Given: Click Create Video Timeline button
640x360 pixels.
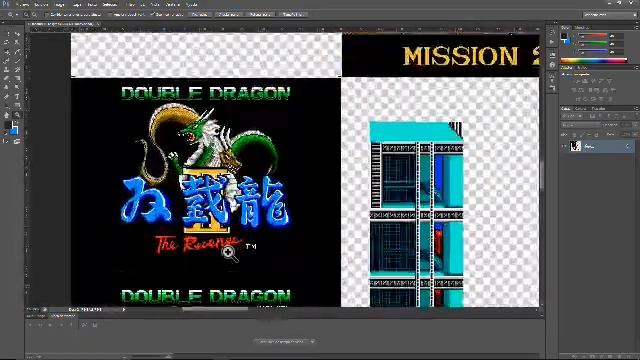Looking at the screenshot, I should [282, 341].
